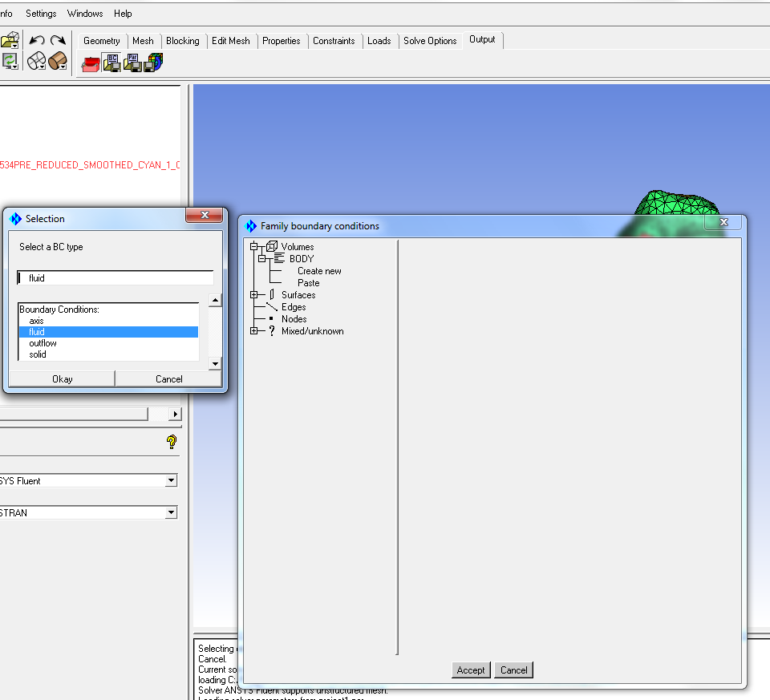Switch to the Blocking tab
770x700 pixels.
pos(183,41)
